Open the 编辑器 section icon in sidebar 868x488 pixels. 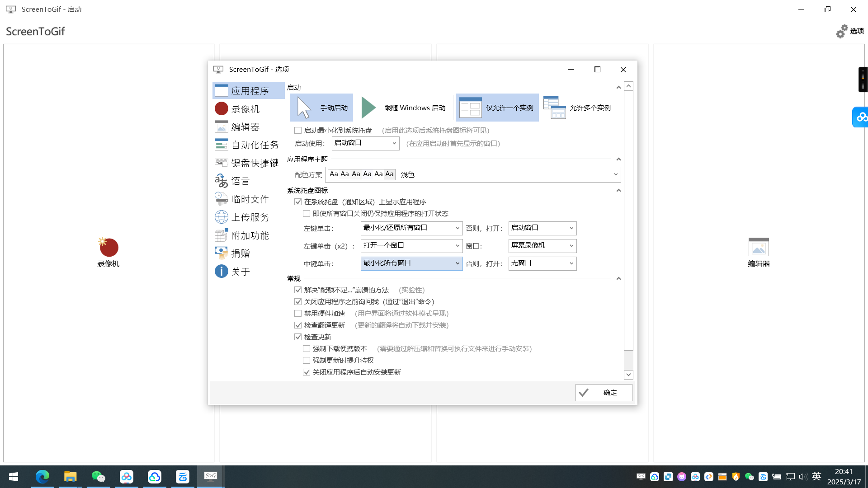pyautogui.click(x=221, y=127)
